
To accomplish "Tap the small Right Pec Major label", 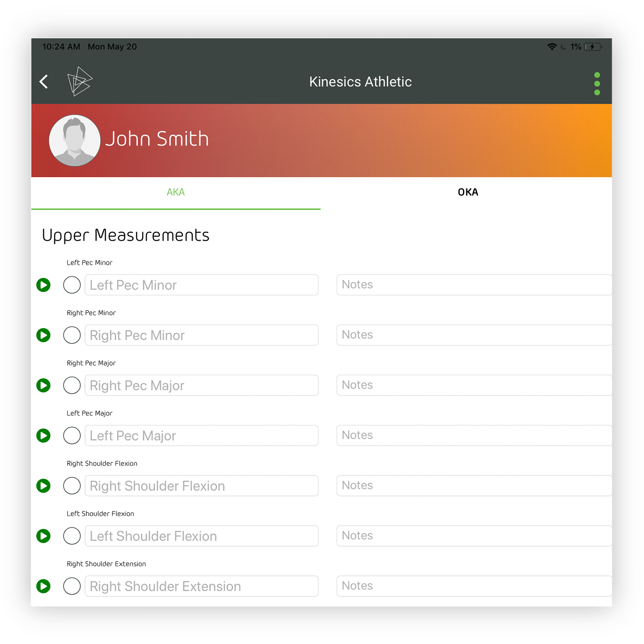I will coord(91,363).
